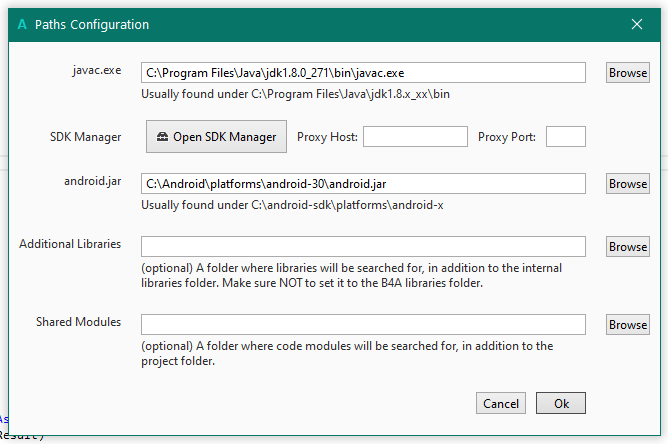Viewport: 668px width, 444px height.
Task: Click the Shared Modules folder field
Action: (x=363, y=325)
